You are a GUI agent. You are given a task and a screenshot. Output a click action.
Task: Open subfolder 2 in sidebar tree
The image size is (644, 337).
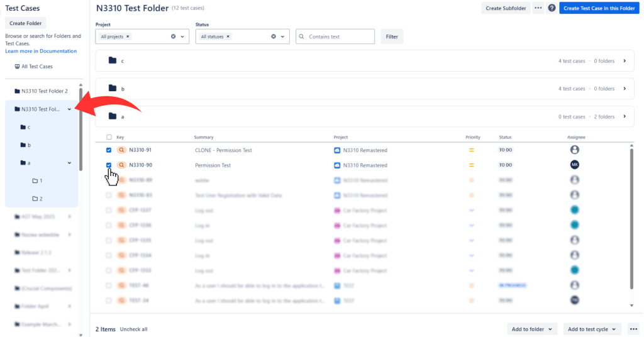point(41,199)
